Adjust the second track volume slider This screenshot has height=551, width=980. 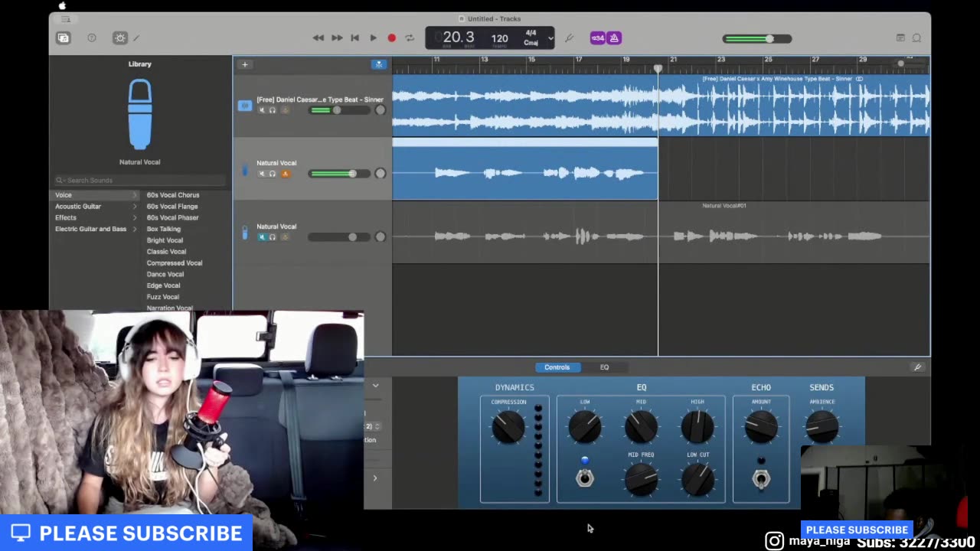pyautogui.click(x=341, y=174)
